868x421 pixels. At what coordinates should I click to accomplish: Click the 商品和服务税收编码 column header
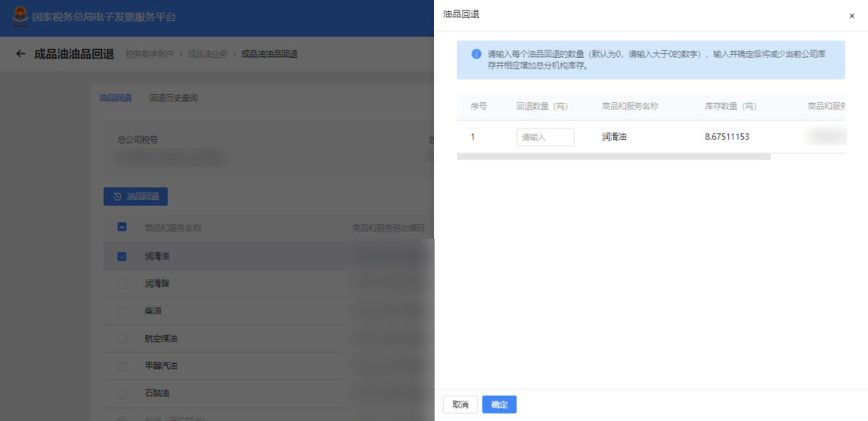pyautogui.click(x=389, y=227)
